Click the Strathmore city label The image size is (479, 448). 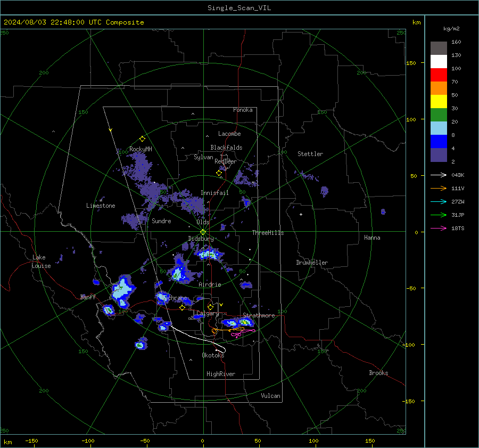(x=259, y=315)
